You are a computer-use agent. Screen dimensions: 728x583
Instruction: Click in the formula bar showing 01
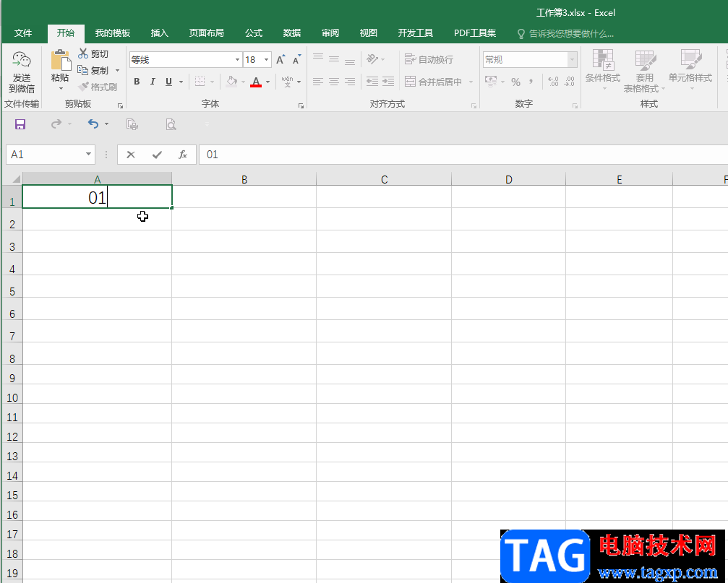click(463, 155)
